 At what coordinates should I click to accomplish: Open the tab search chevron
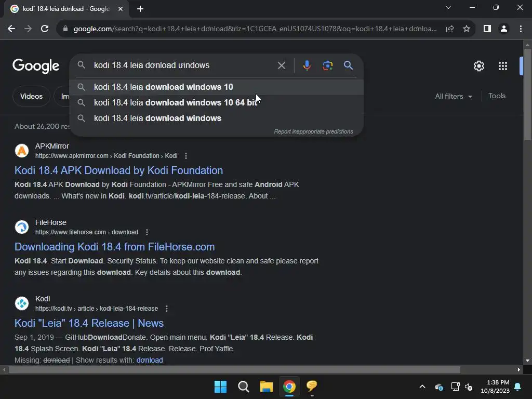tap(448, 7)
